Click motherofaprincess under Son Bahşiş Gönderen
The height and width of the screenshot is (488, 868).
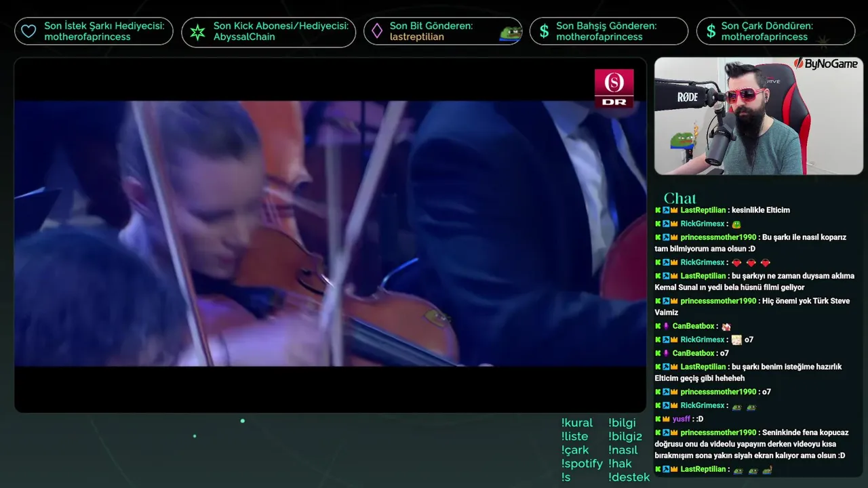599,37
